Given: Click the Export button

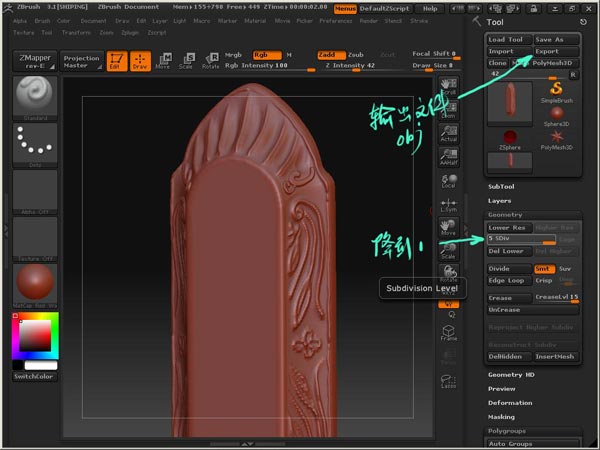Looking at the screenshot, I should [556, 51].
